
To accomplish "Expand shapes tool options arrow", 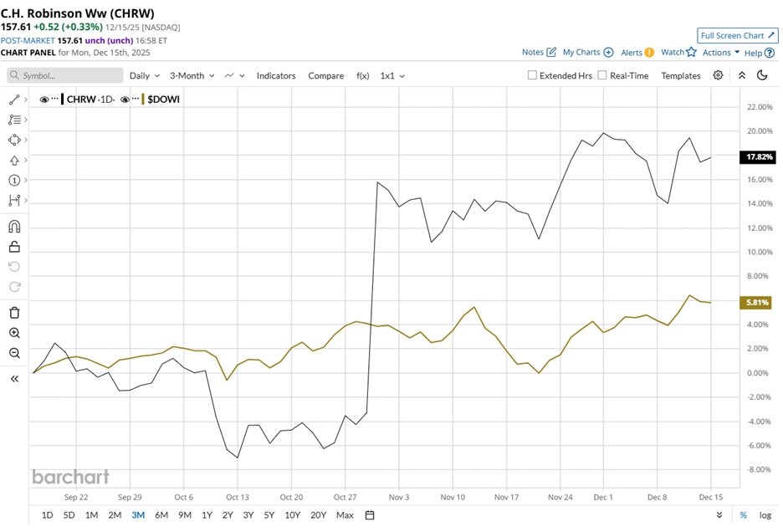I will point(25,140).
